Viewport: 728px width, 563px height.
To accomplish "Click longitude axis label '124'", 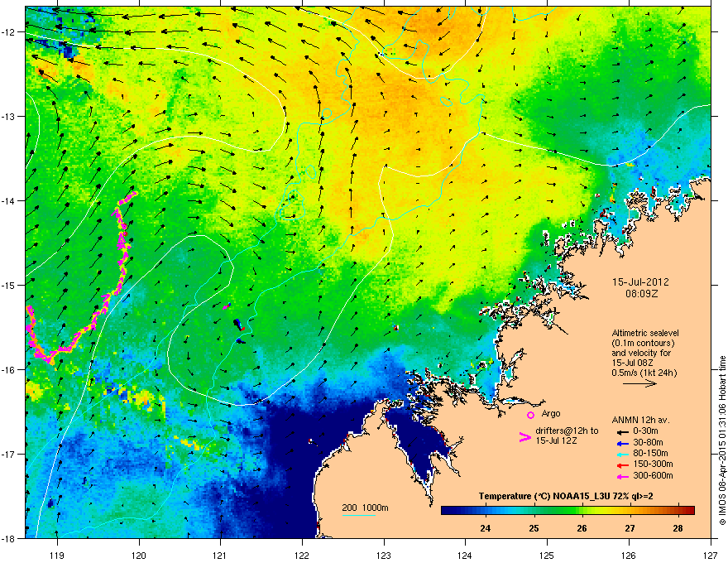I will click(x=465, y=555).
